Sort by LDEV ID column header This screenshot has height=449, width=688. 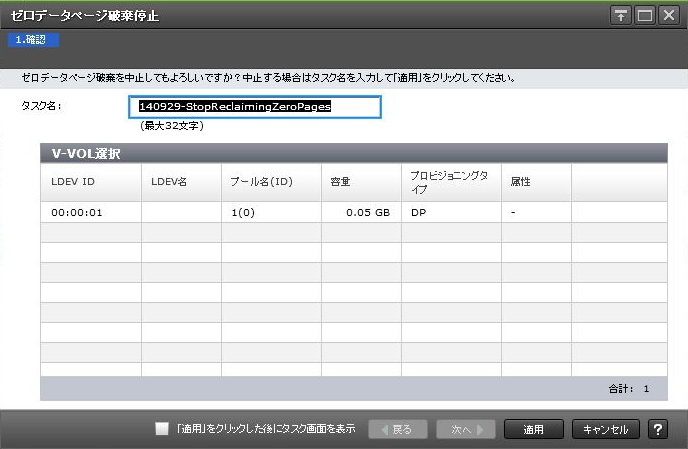pos(91,182)
